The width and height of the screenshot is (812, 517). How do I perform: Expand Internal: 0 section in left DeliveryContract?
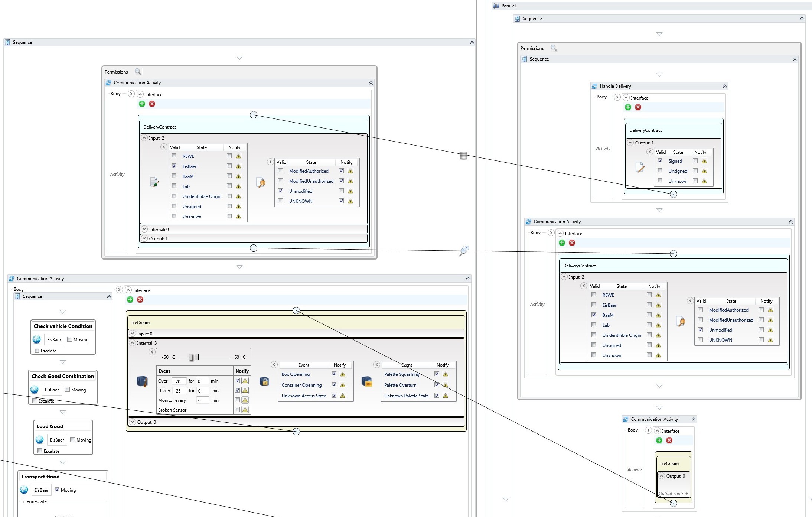click(x=144, y=229)
